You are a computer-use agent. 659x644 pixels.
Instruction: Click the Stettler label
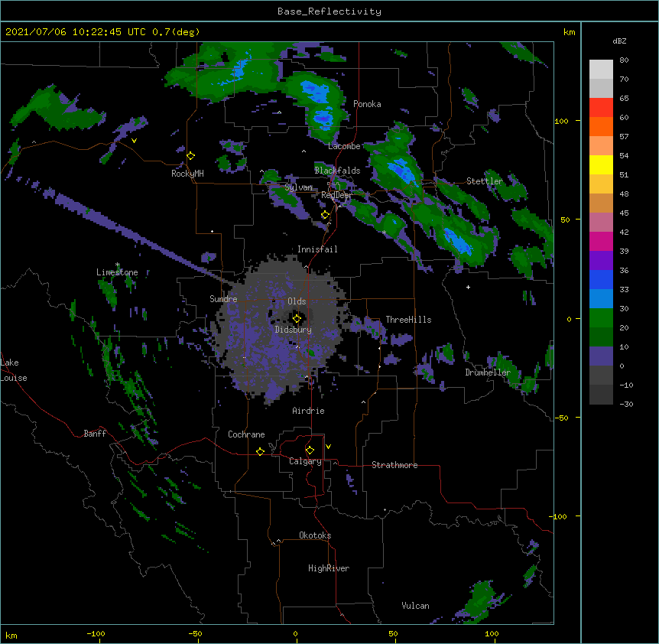[x=485, y=181]
